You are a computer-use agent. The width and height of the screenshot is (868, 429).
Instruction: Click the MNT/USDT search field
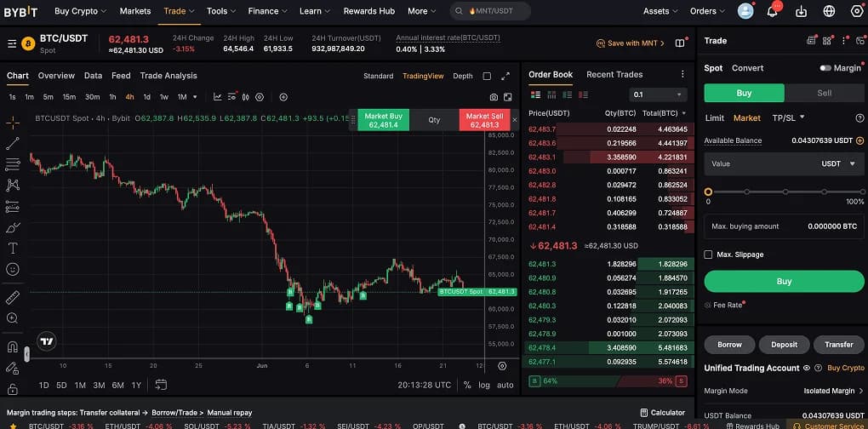(490, 11)
